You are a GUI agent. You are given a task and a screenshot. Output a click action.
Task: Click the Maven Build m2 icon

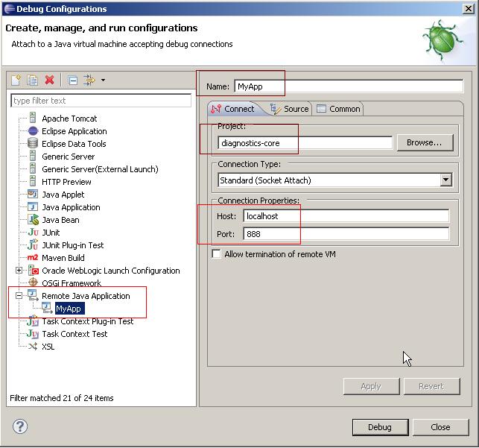click(x=33, y=258)
